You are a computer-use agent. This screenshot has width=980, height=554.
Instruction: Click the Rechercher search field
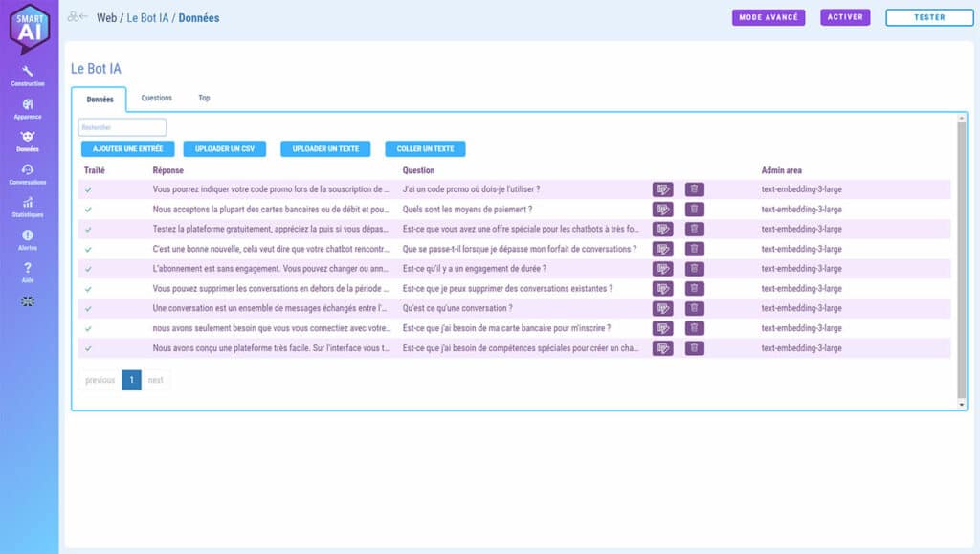pyautogui.click(x=122, y=127)
